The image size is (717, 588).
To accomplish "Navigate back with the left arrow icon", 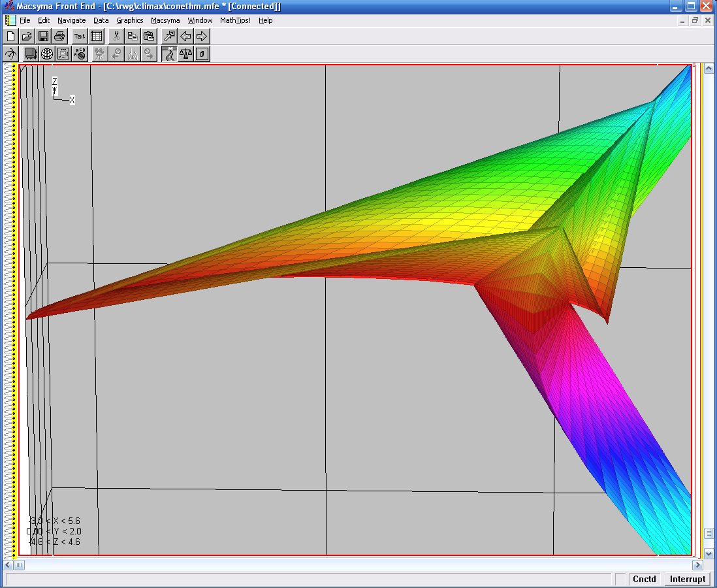I will (185, 36).
